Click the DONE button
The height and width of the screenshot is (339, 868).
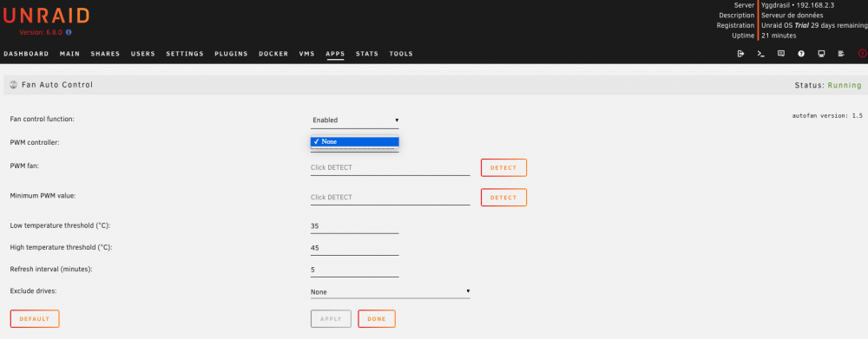377,319
